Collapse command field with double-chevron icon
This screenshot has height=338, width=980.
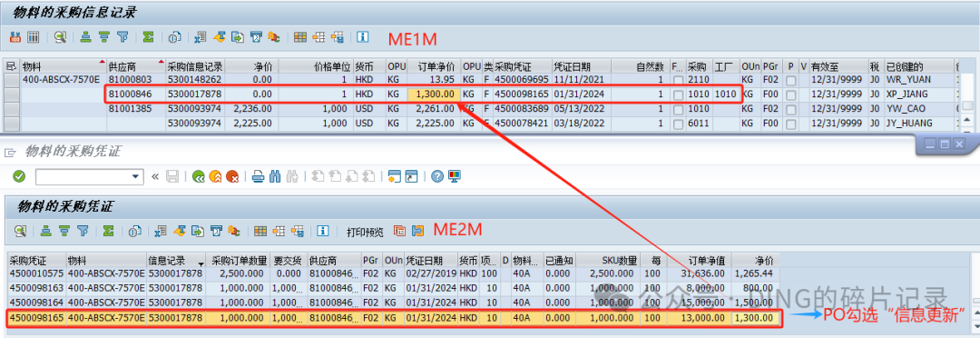tap(155, 176)
